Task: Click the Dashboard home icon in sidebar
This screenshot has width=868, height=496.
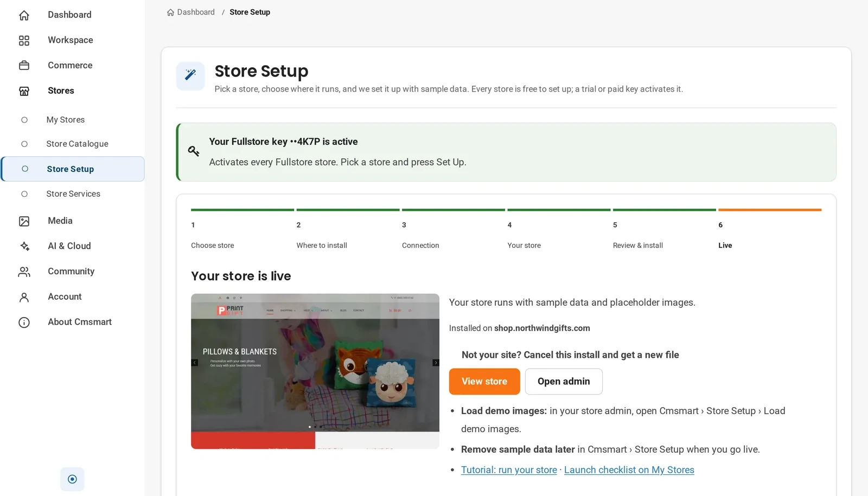Action: click(x=24, y=15)
